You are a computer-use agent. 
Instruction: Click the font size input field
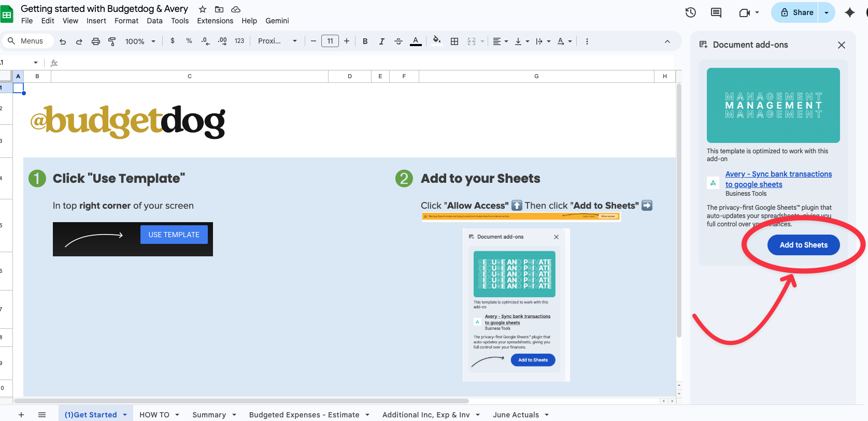click(x=330, y=41)
